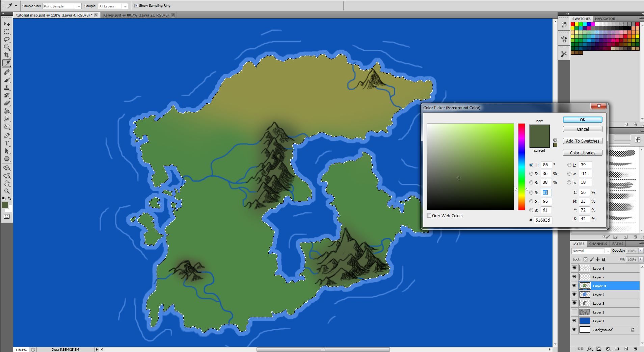The width and height of the screenshot is (644, 352).
Task: Switch to the Navigator tab
Action: (605, 19)
